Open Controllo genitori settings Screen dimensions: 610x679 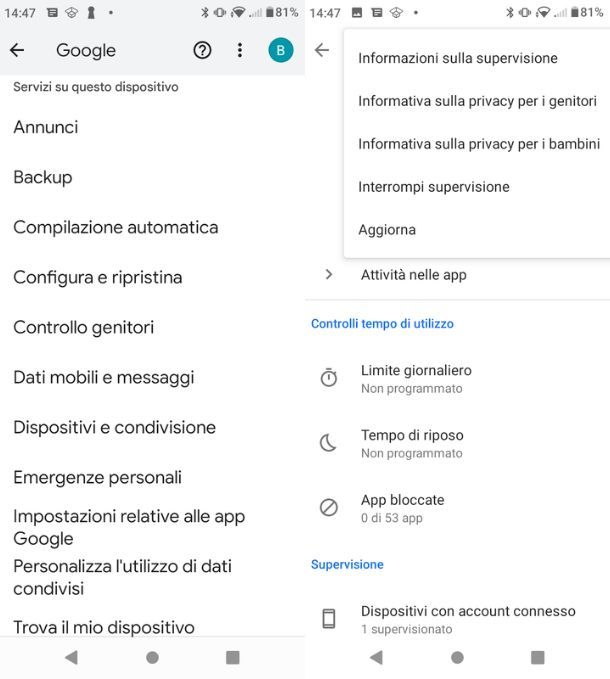[x=84, y=327]
